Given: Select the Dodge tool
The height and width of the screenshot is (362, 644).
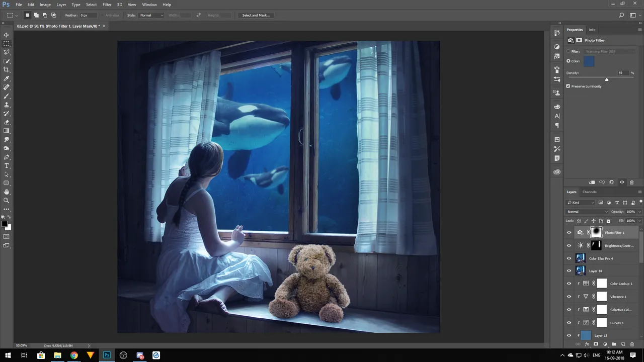Looking at the screenshot, I should pos(7,148).
